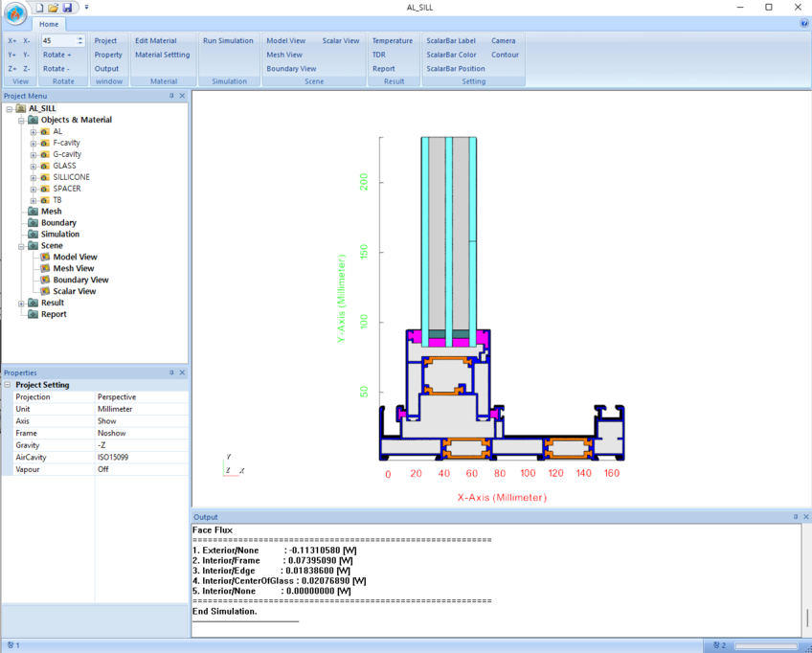The height and width of the screenshot is (653, 812).
Task: Set view to Y+ direction
Action: coord(11,55)
